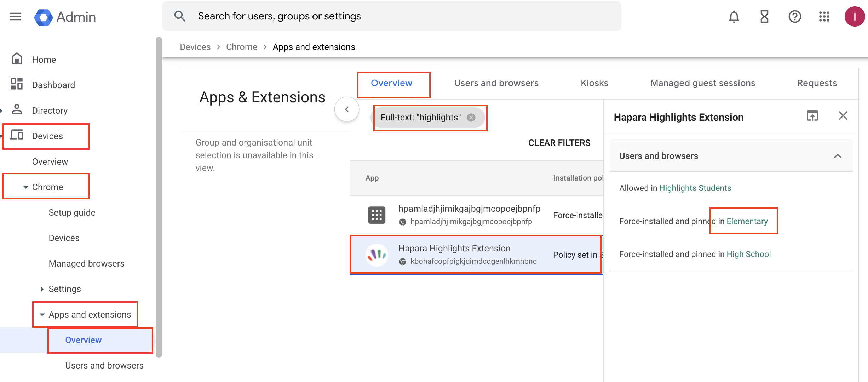
Task: Open the Help icon
Action: coord(794,16)
